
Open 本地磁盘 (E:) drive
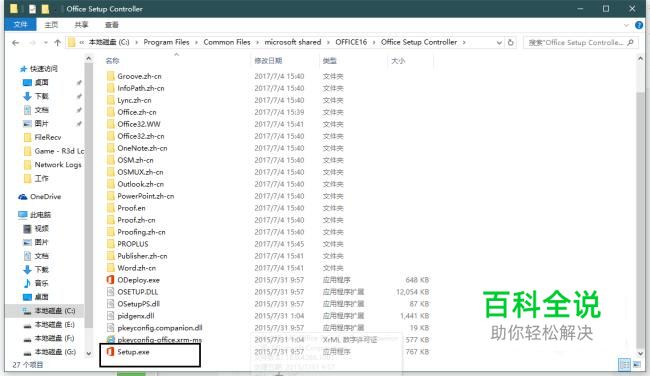49,325
